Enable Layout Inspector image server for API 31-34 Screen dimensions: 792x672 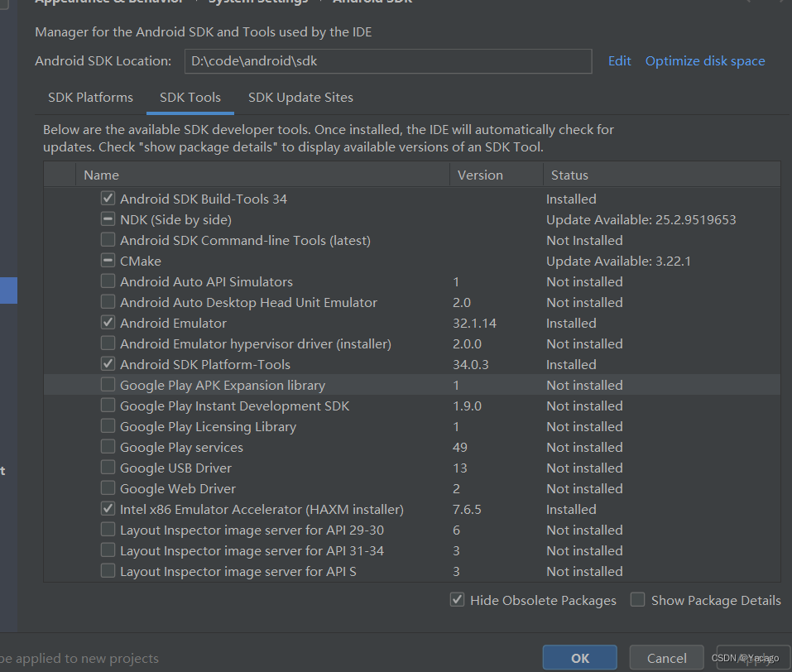point(108,550)
